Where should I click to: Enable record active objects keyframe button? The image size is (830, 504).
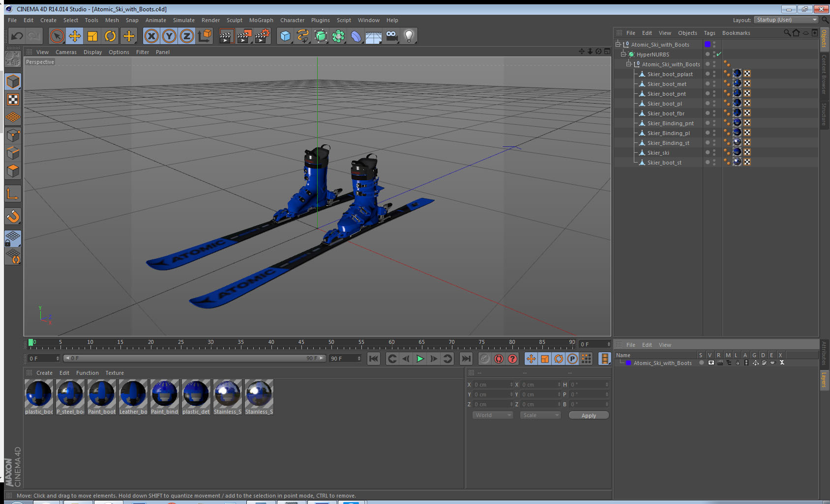tap(485, 359)
